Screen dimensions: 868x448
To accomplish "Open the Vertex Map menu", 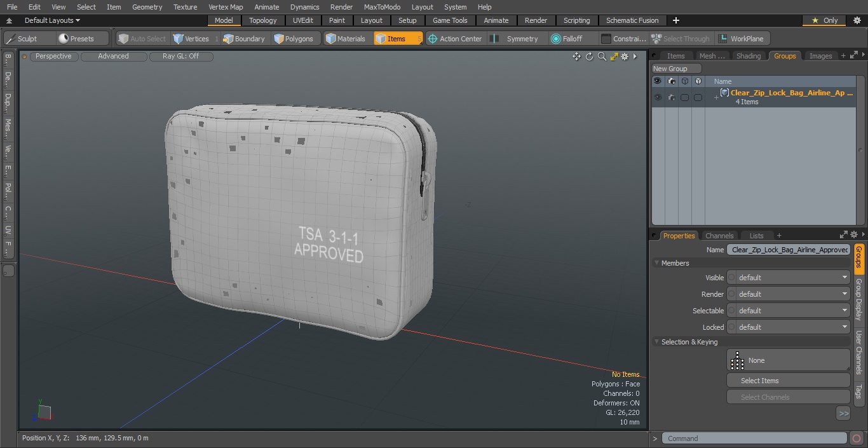I will click(226, 7).
